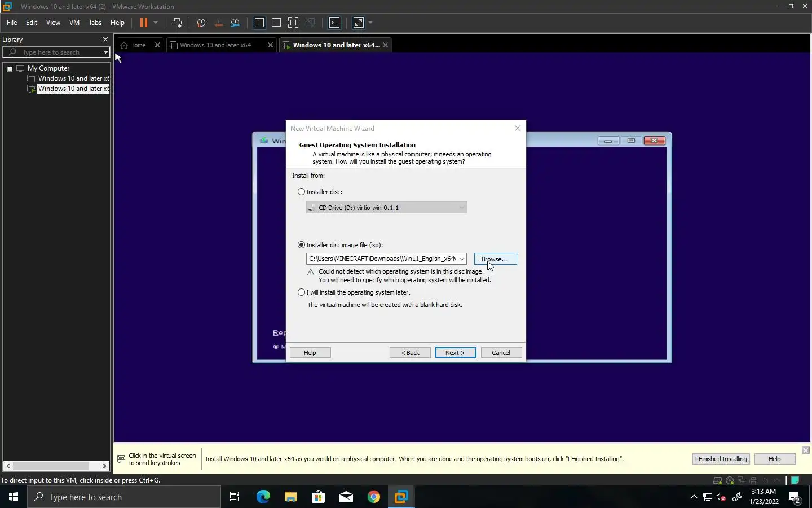This screenshot has height=508, width=812.
Task: Click Next > in the wizard
Action: [x=455, y=353]
